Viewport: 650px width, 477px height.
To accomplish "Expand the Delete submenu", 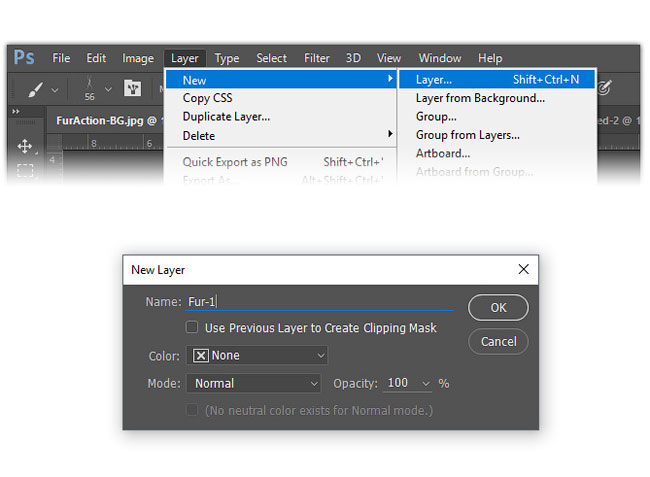I will 281,136.
